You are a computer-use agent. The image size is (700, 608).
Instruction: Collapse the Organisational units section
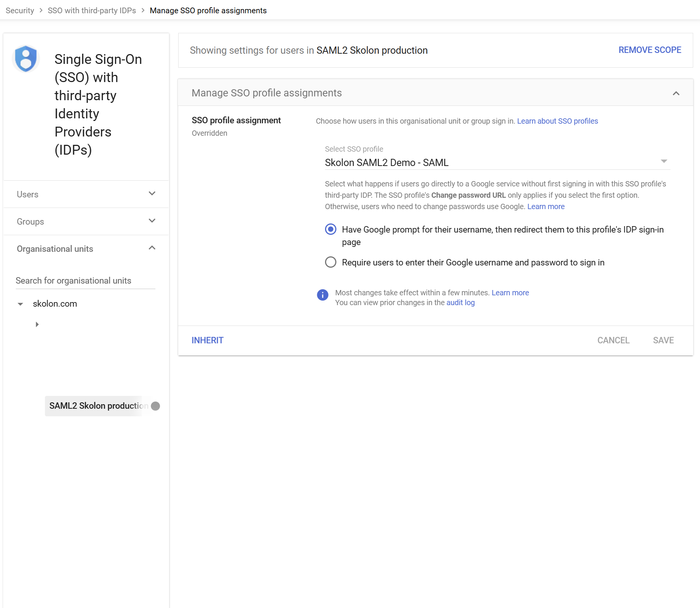pos(152,248)
